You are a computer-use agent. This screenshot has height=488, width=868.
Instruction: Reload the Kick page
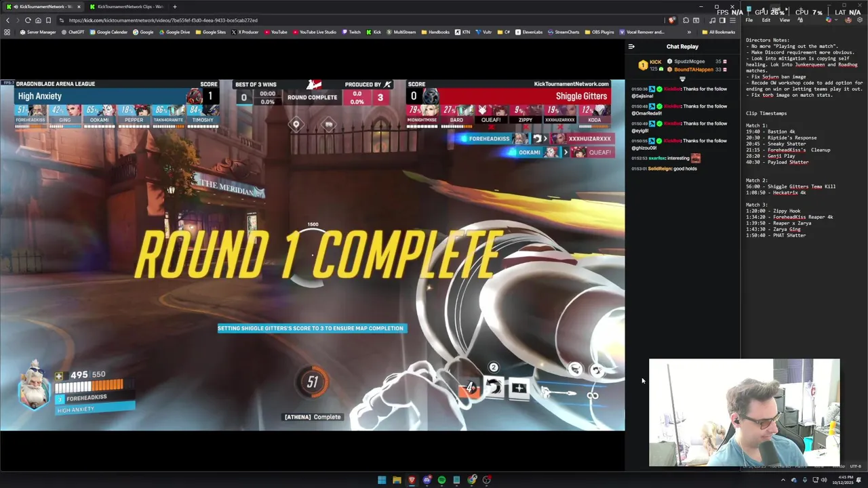(x=28, y=20)
